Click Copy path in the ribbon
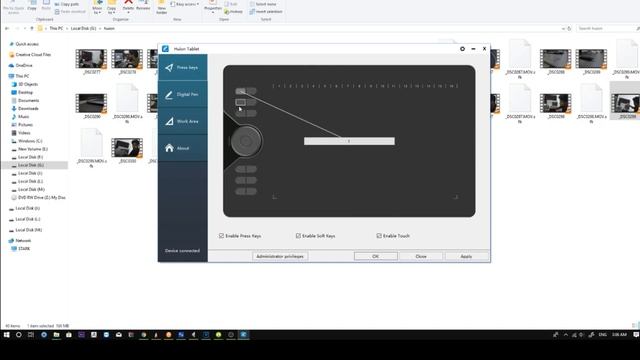Screen dimensions: 640x360 coord(67,4)
